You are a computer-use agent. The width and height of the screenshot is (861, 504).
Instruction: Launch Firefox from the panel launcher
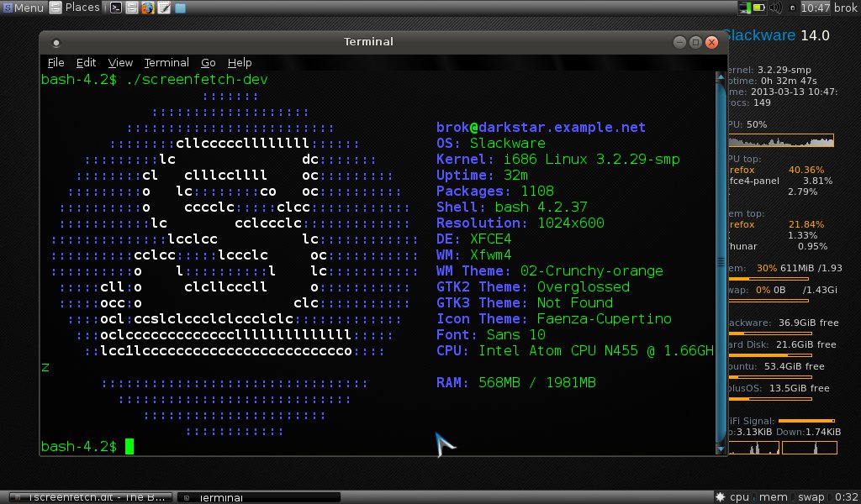click(148, 8)
